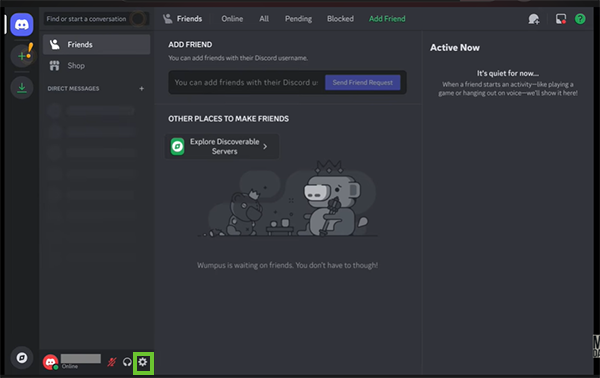600x378 pixels.
Task: Click OTHER PLACES TO MAKE FRIENDS heading
Action: (228, 119)
